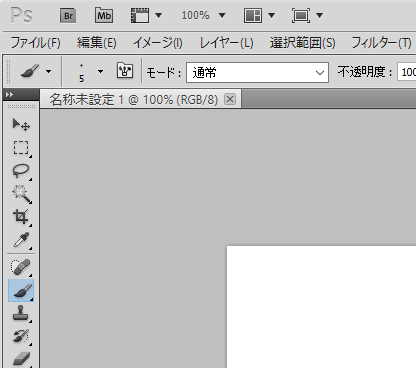This screenshot has height=368, width=416.
Task: Select the Magic Wand tool
Action: 21,194
